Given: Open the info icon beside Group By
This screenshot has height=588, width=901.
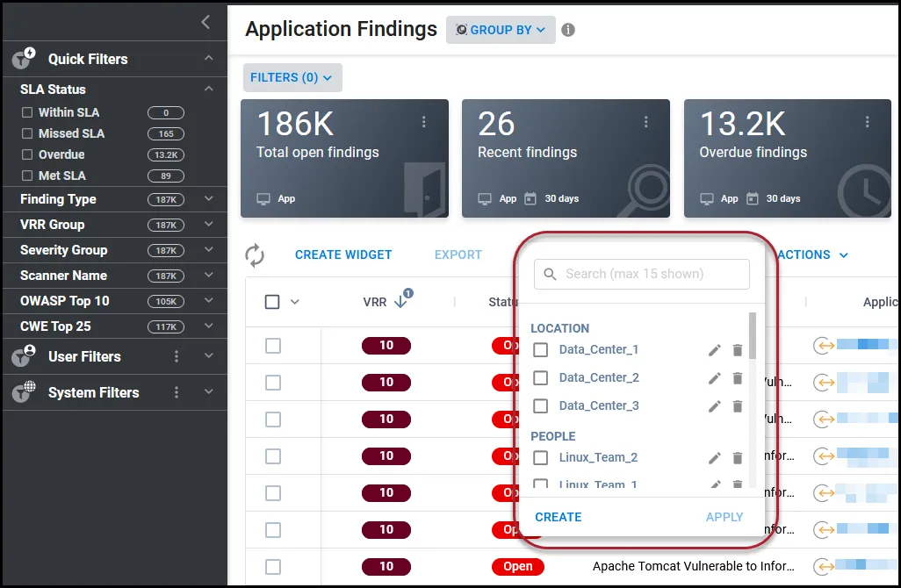Looking at the screenshot, I should pyautogui.click(x=567, y=30).
